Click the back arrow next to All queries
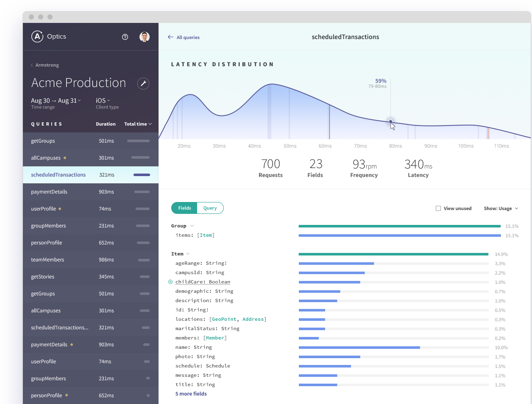This screenshot has height=404, width=532. [x=171, y=37]
